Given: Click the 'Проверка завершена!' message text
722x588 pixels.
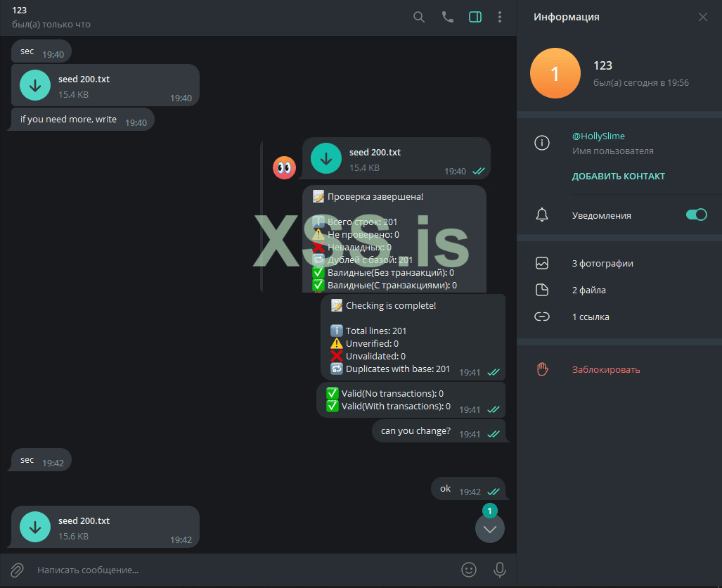Looking at the screenshot, I should [375, 197].
